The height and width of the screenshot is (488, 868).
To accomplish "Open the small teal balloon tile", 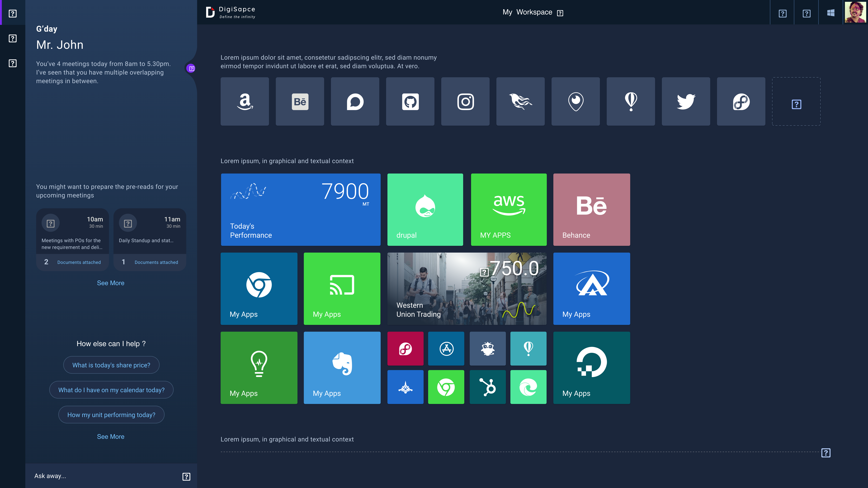I will (528, 349).
